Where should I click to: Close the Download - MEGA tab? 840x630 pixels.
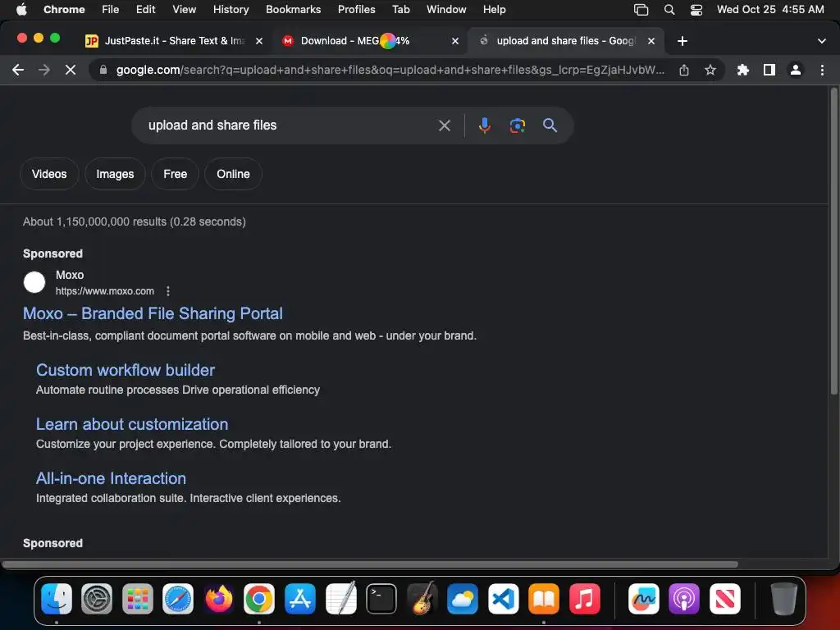(x=455, y=41)
